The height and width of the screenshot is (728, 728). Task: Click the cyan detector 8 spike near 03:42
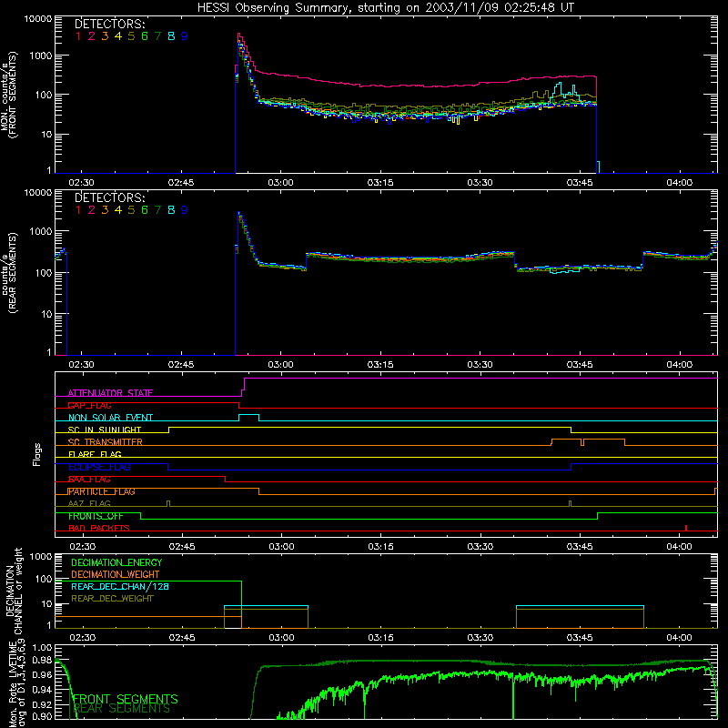click(x=559, y=88)
